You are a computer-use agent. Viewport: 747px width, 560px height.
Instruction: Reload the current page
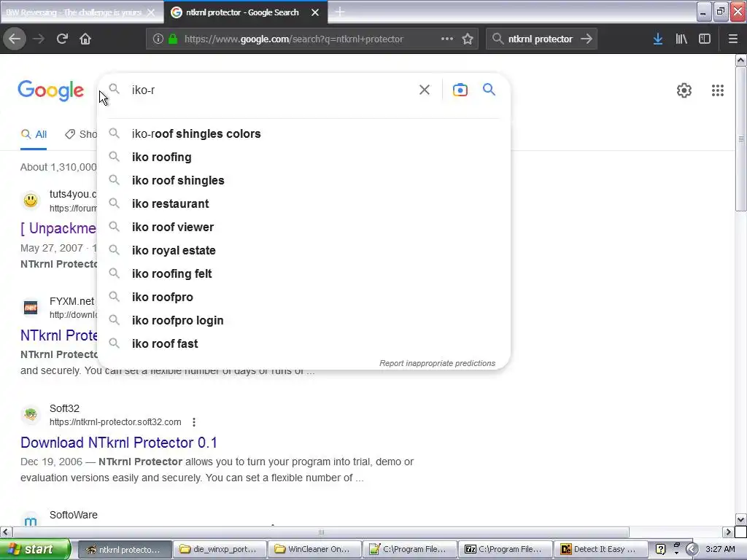click(62, 39)
